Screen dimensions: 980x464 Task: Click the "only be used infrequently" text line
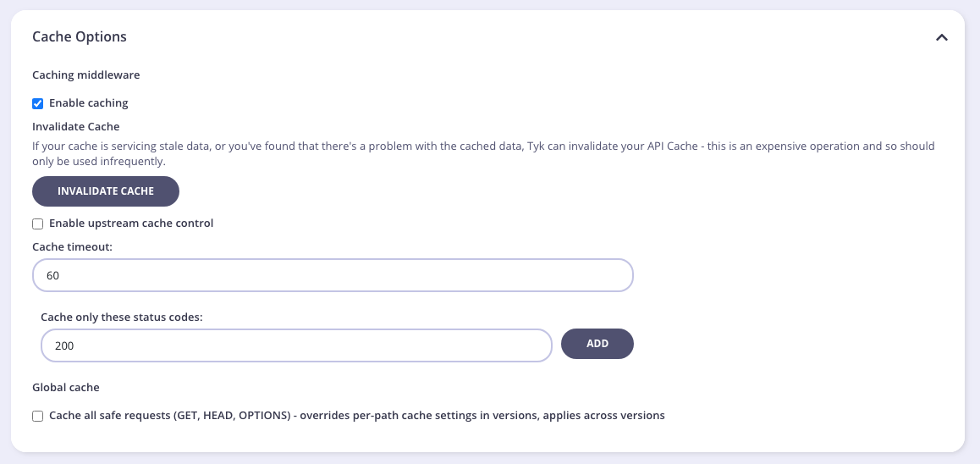pyautogui.click(x=99, y=161)
